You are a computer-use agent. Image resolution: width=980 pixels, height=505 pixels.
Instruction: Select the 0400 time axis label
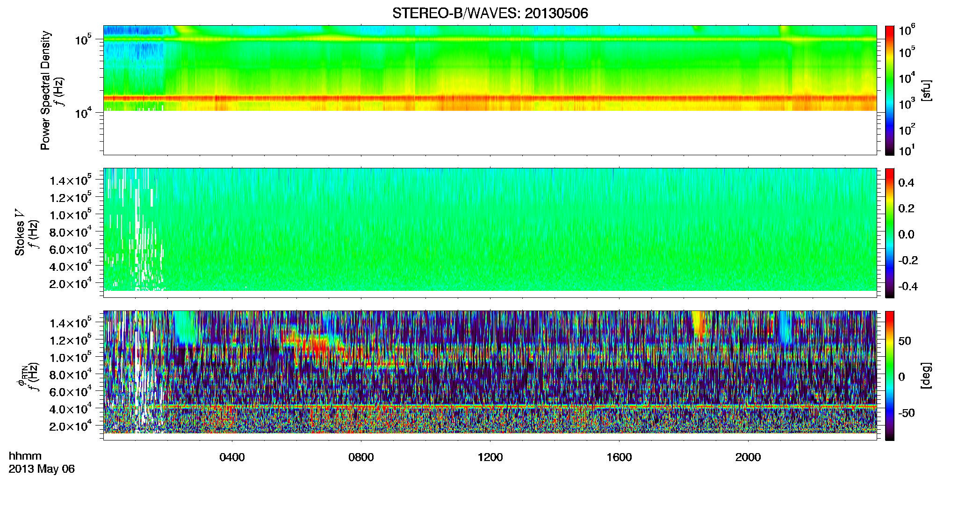point(232,457)
